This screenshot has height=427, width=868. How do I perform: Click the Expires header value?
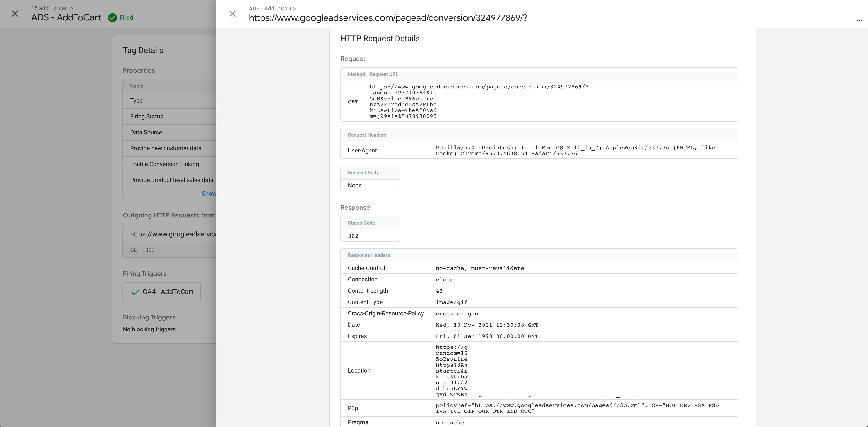point(487,336)
